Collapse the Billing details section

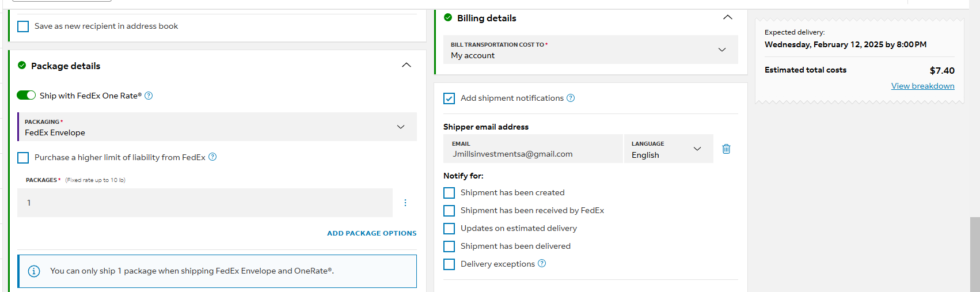[728, 17]
